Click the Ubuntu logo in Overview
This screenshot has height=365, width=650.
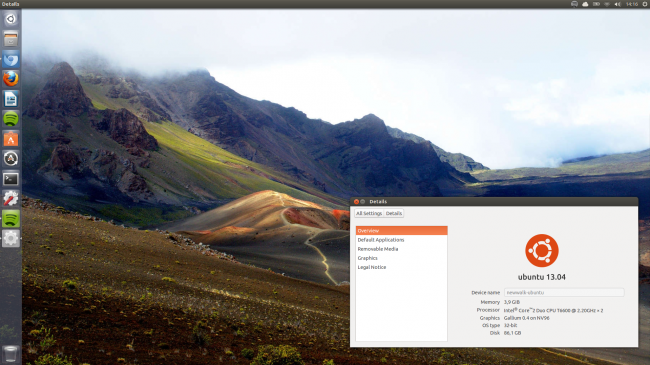[x=541, y=251]
